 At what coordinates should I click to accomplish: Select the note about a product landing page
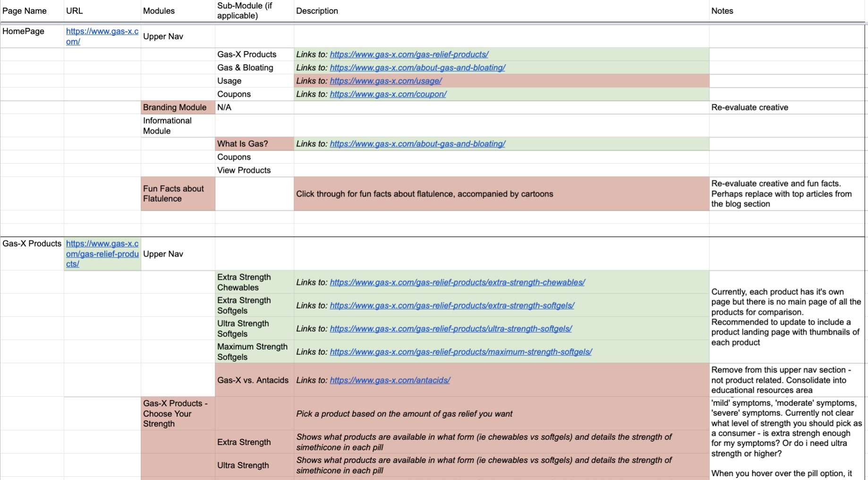[788, 317]
